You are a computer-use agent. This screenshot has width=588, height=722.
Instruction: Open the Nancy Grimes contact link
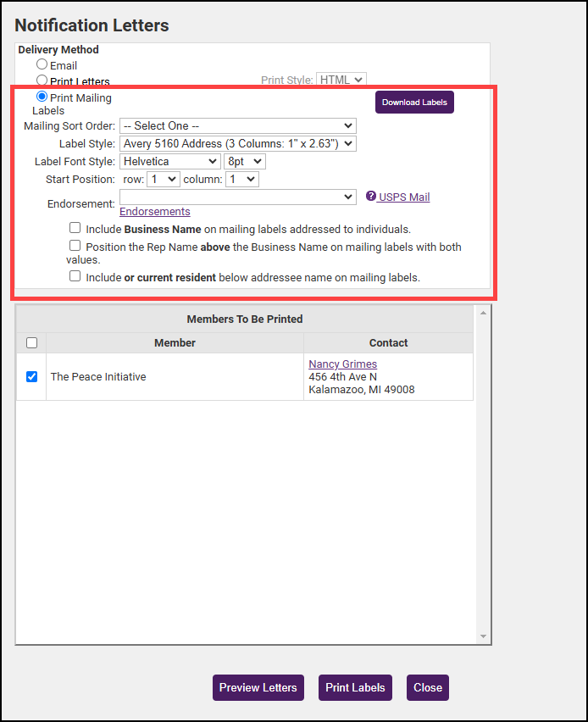342,364
